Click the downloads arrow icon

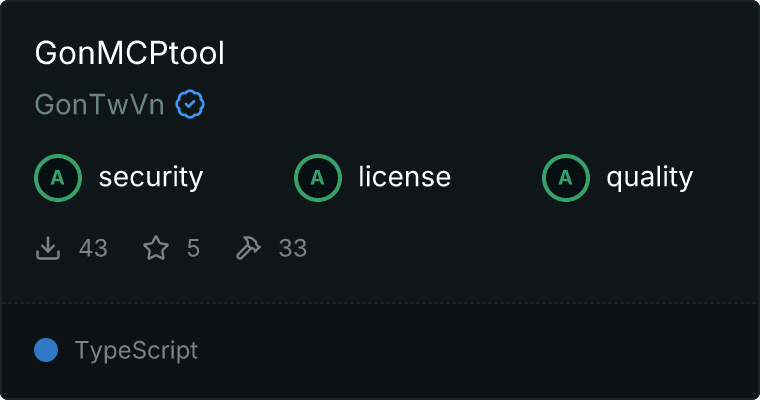tap(48, 248)
